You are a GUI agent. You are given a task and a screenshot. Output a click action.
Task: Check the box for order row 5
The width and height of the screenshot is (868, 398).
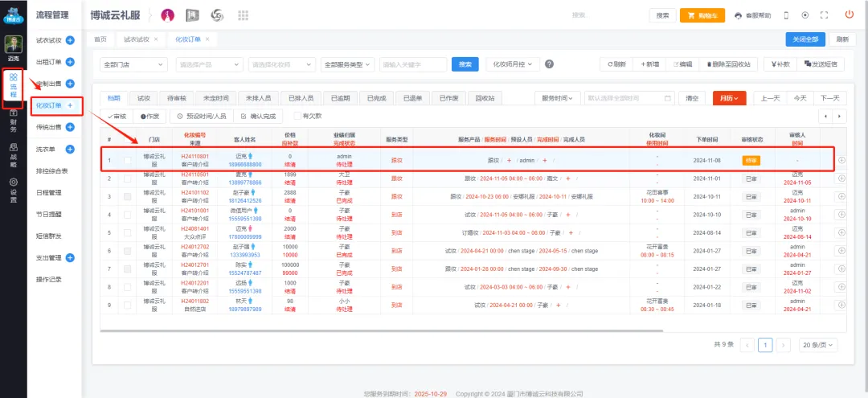(x=128, y=232)
